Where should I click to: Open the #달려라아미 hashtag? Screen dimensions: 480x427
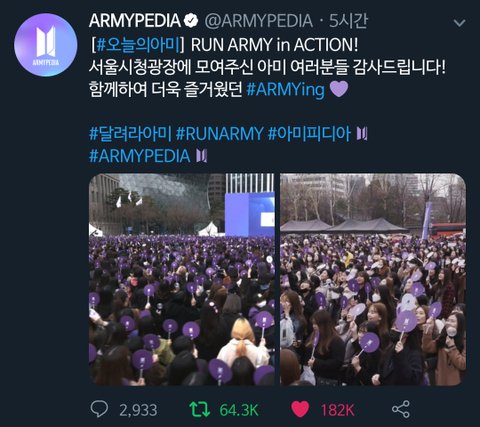pos(130,134)
